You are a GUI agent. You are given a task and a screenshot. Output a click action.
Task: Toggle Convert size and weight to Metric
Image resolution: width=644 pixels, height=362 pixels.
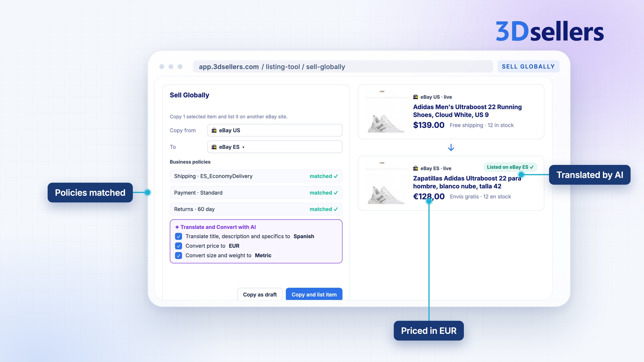click(178, 255)
